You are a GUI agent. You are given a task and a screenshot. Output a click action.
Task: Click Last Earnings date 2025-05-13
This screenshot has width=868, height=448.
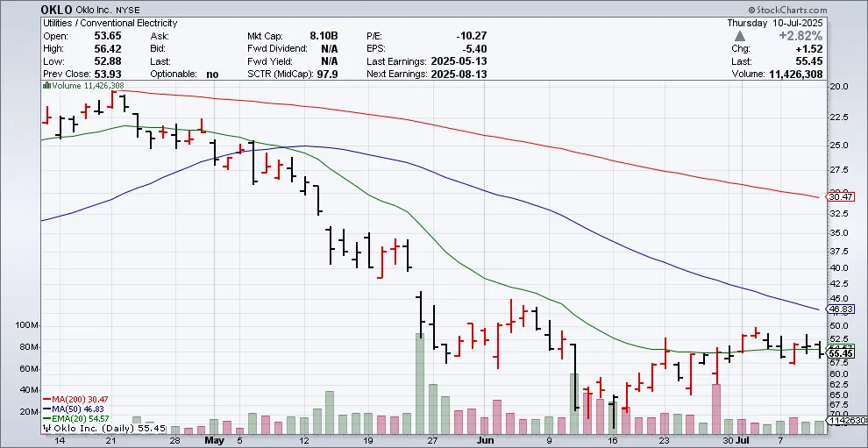459,61
